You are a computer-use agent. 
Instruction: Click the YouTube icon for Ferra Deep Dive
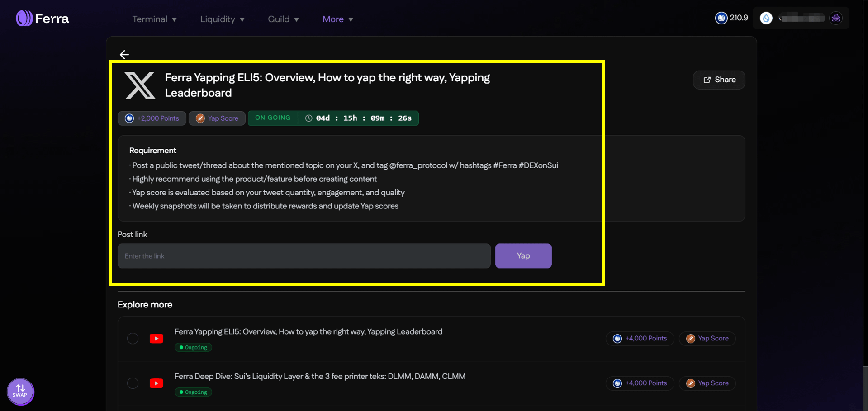tap(157, 383)
